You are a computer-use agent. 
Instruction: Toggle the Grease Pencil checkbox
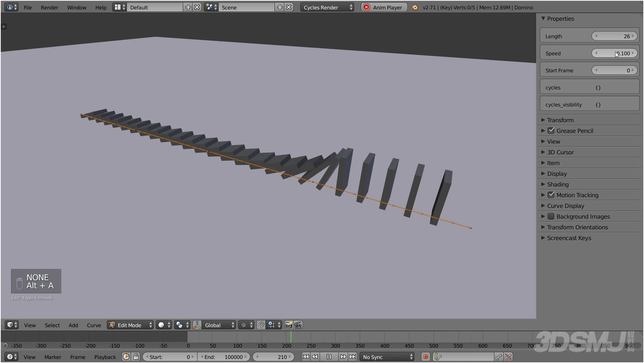point(551,130)
